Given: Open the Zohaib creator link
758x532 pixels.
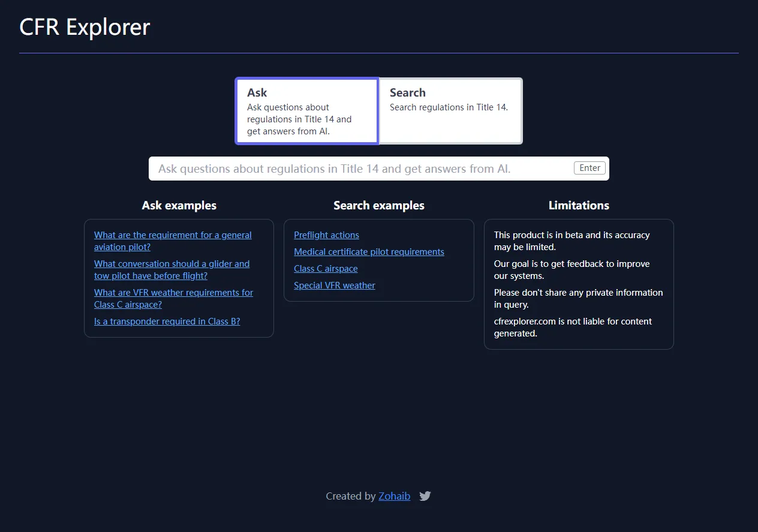Looking at the screenshot, I should click(394, 496).
